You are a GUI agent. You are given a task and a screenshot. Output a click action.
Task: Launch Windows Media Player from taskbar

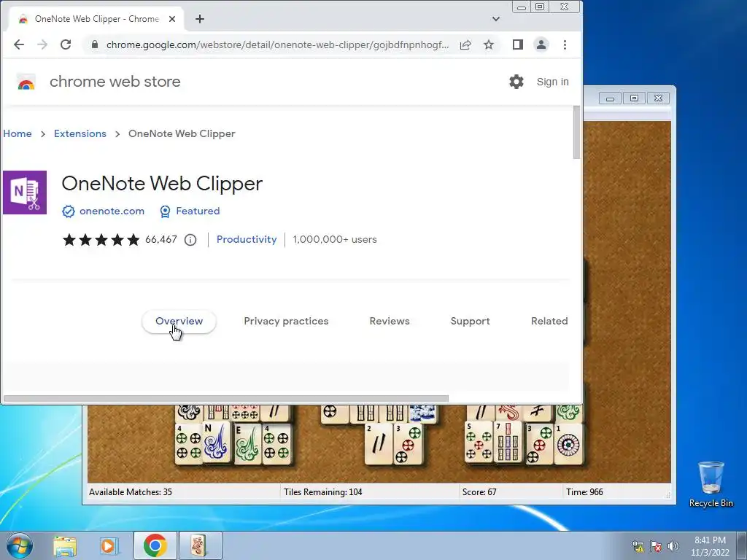[108, 546]
